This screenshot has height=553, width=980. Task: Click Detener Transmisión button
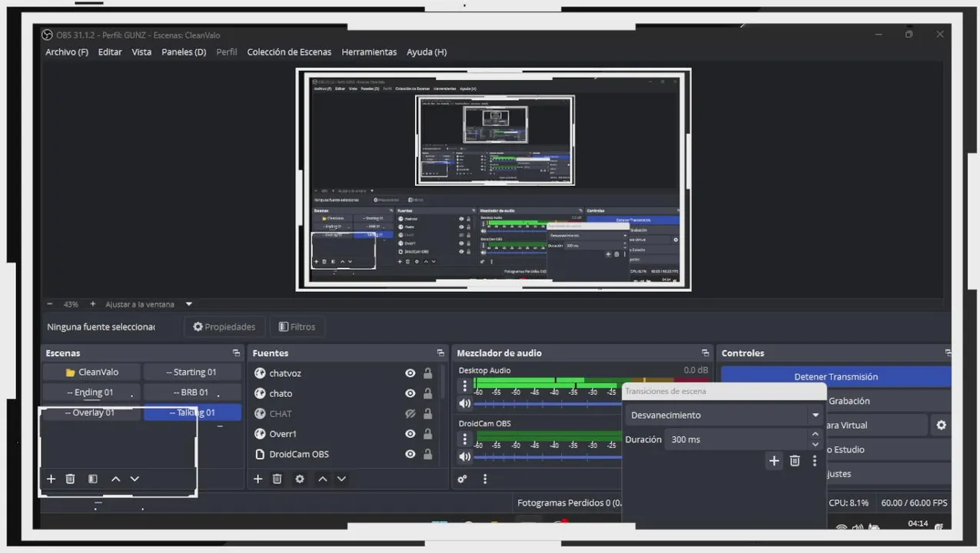835,376
